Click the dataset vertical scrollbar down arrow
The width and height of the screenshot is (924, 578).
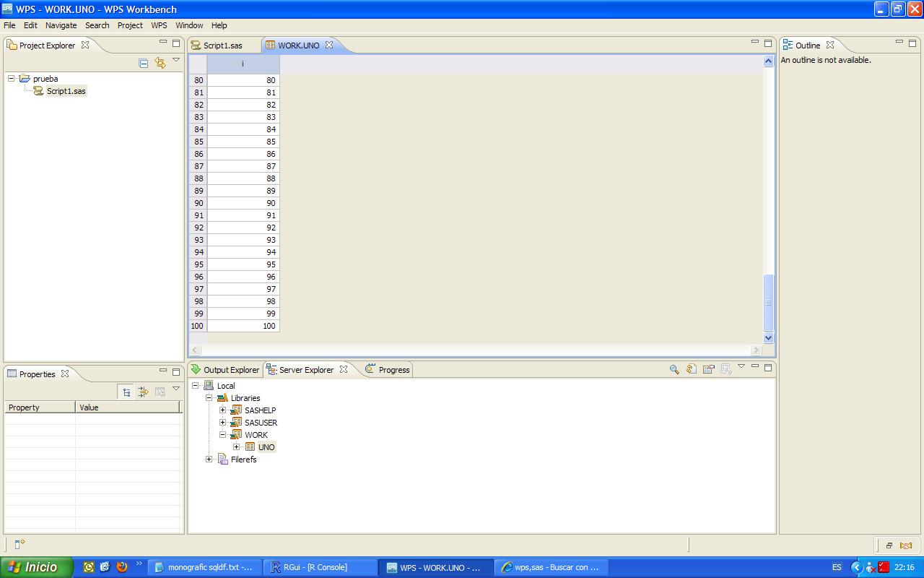[x=768, y=337]
